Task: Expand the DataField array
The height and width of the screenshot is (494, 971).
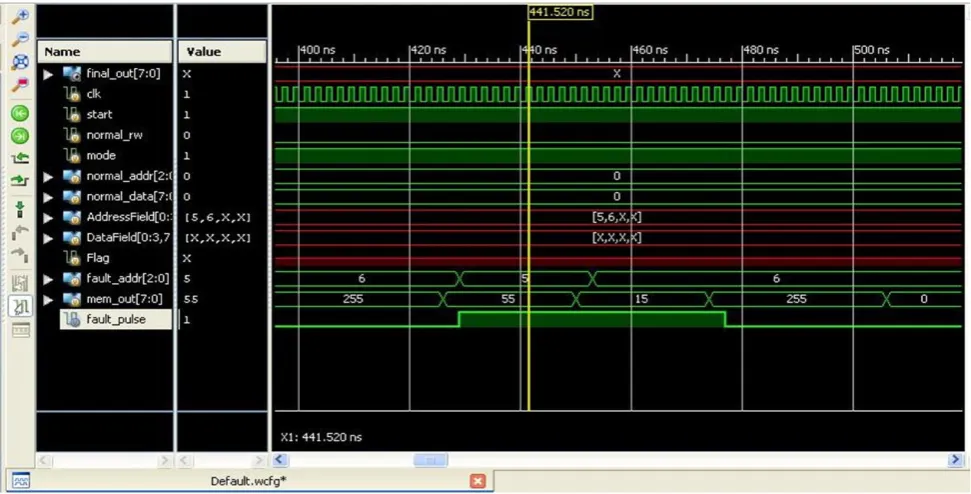Action: (x=48, y=238)
